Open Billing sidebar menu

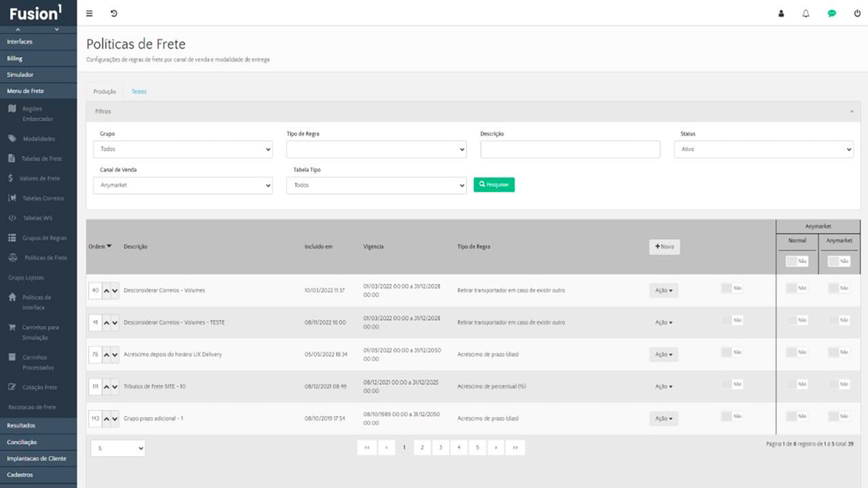(x=39, y=58)
